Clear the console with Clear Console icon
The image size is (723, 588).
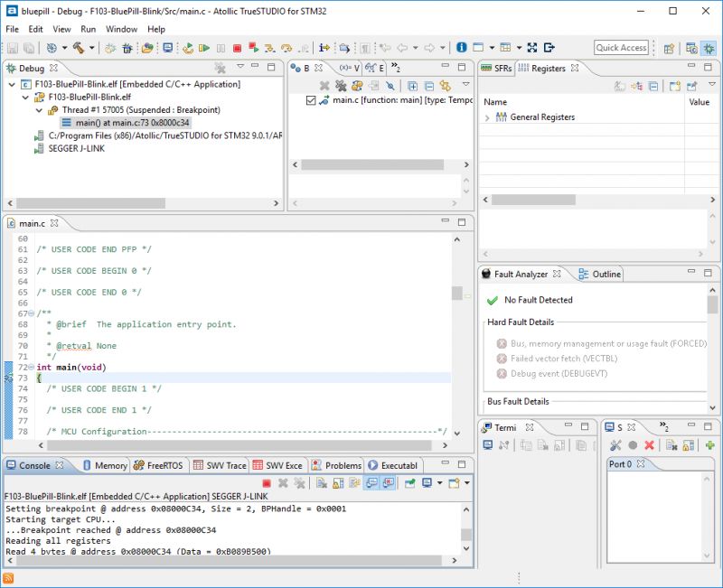click(322, 483)
